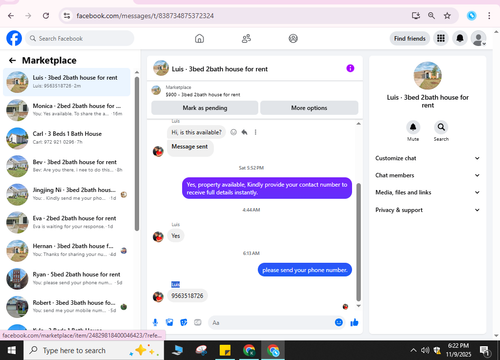The image size is (500, 360).
Task: Mute this conversation with the bell
Action: (413, 127)
